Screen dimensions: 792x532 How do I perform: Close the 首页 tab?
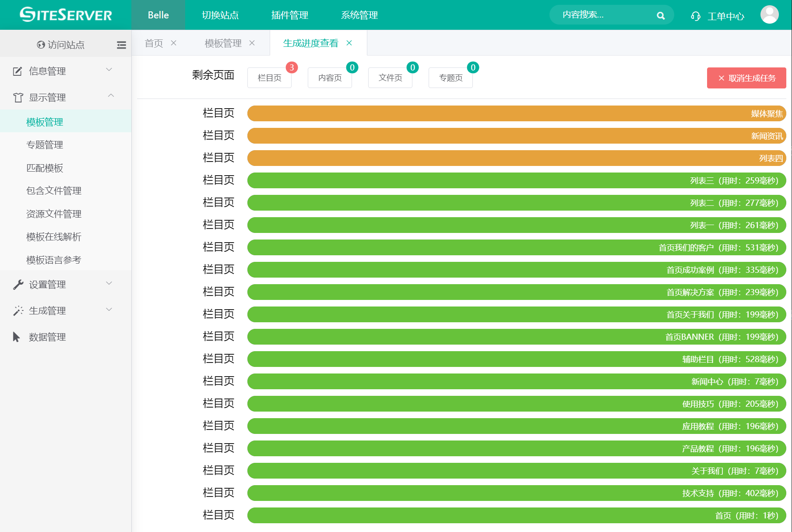point(174,43)
